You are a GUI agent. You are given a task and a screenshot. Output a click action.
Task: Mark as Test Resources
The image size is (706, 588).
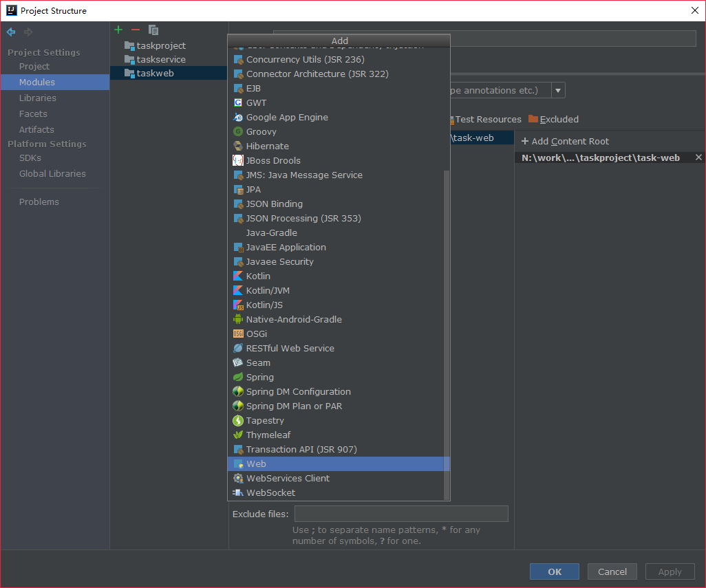[488, 119]
